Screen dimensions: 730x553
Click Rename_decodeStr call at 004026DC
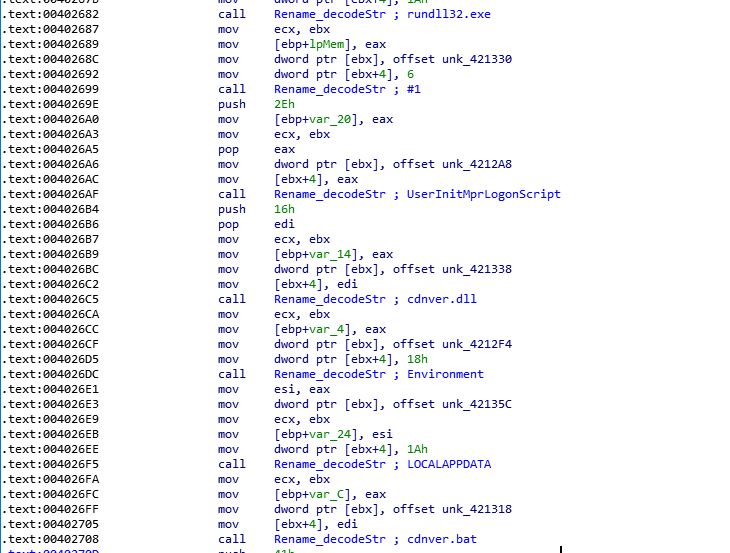[x=330, y=374]
